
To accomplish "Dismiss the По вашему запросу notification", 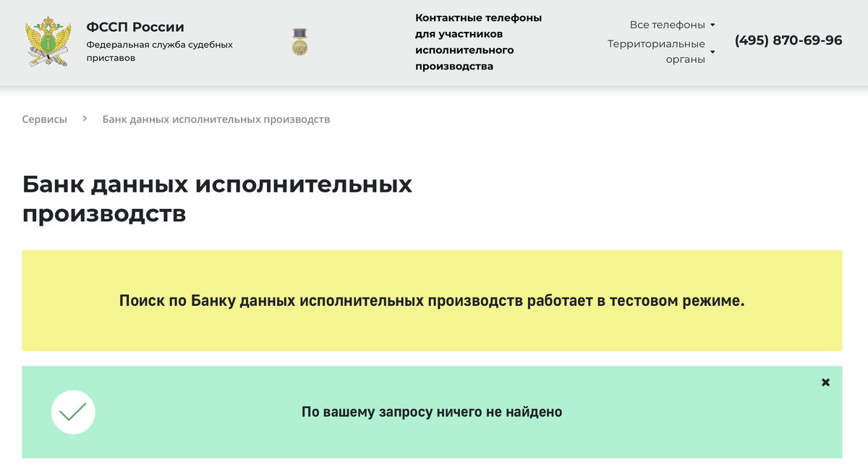I will 825,381.
